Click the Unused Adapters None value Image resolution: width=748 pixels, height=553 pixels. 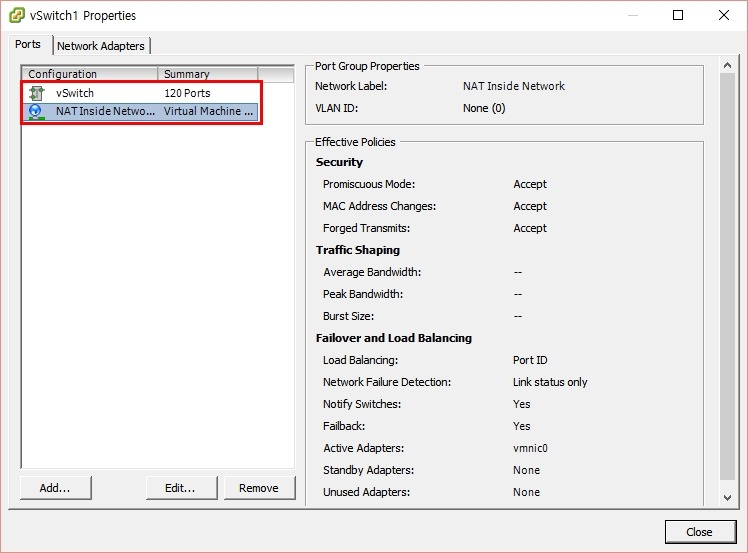click(526, 492)
